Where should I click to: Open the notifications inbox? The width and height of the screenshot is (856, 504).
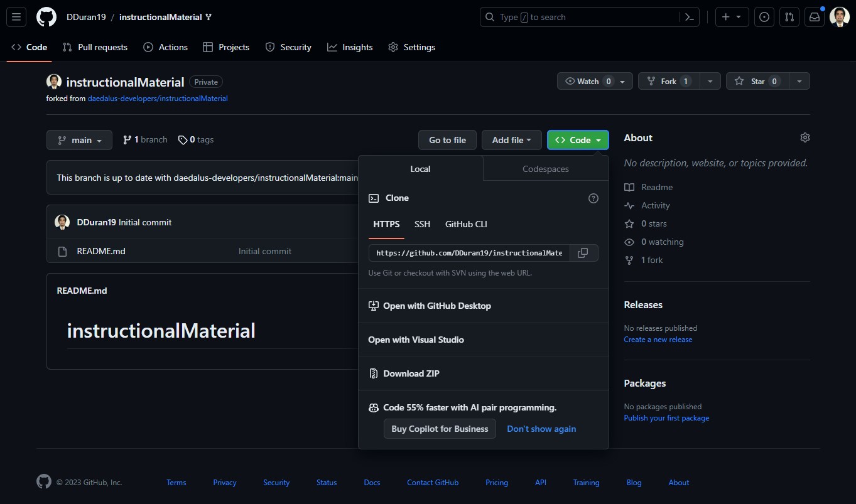click(x=814, y=17)
